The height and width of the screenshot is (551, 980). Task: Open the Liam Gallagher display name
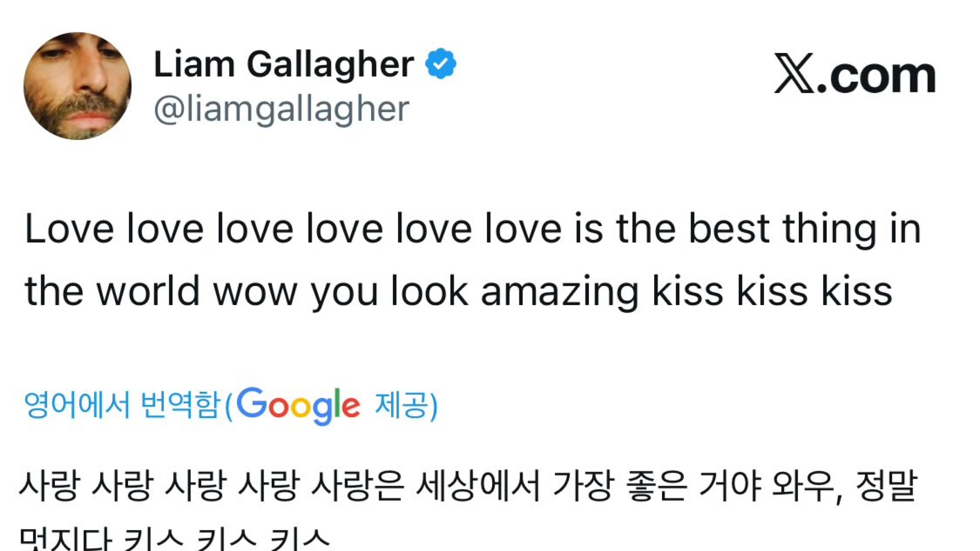284,64
